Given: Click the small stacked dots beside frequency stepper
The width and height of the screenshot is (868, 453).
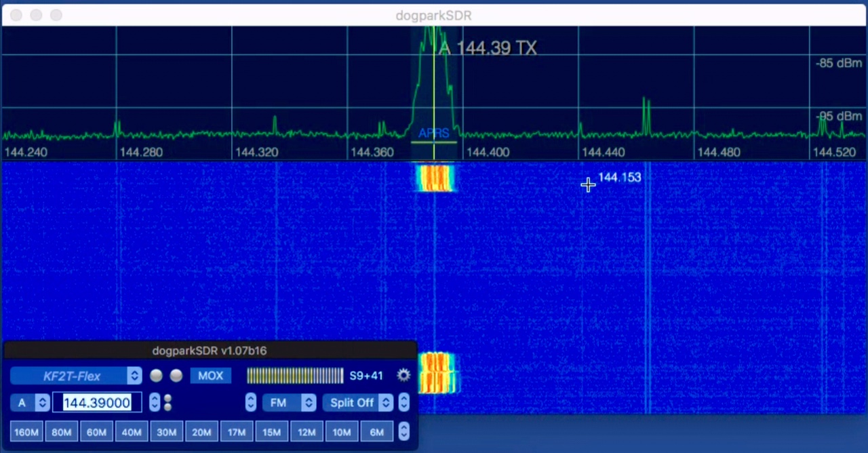Looking at the screenshot, I should click(x=167, y=402).
